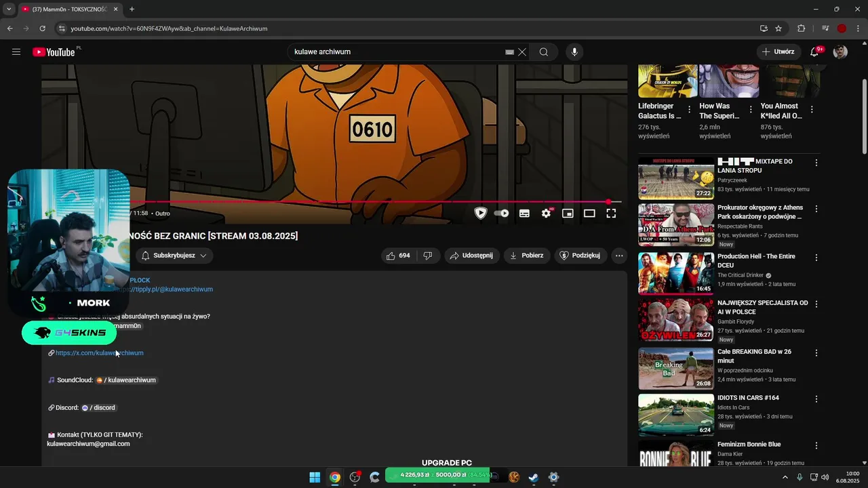This screenshot has height=488, width=868.
Task: Open more actions three-dot menu under the video
Action: point(618,256)
